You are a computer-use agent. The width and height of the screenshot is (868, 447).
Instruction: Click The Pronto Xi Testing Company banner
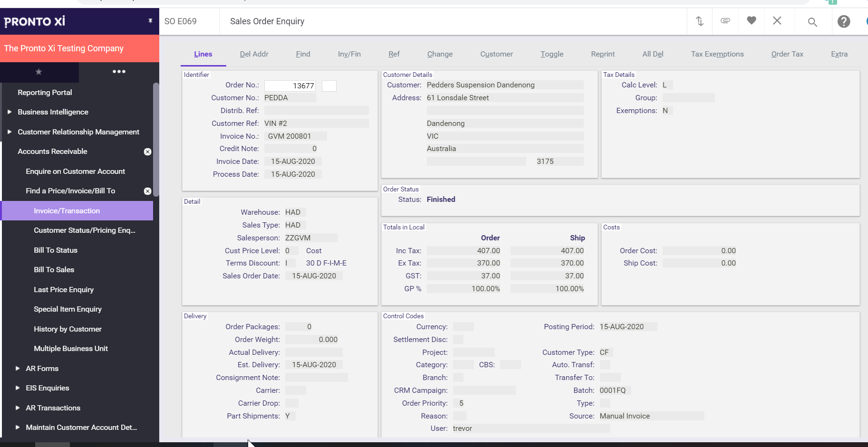click(x=79, y=48)
